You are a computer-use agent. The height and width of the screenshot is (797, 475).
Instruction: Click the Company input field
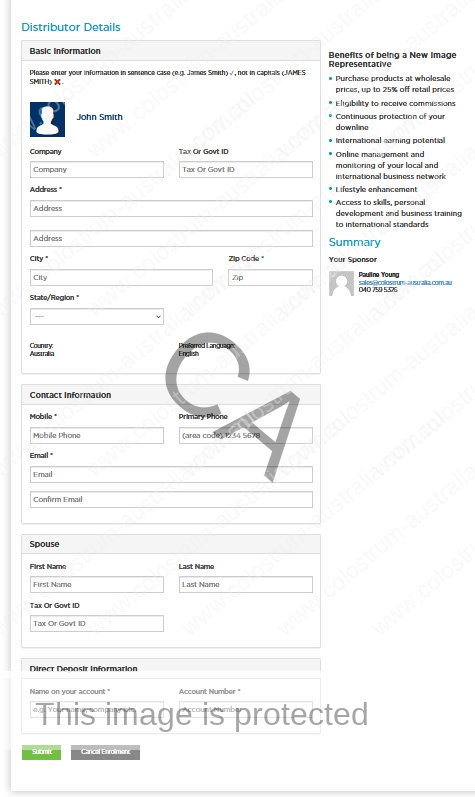click(x=97, y=169)
